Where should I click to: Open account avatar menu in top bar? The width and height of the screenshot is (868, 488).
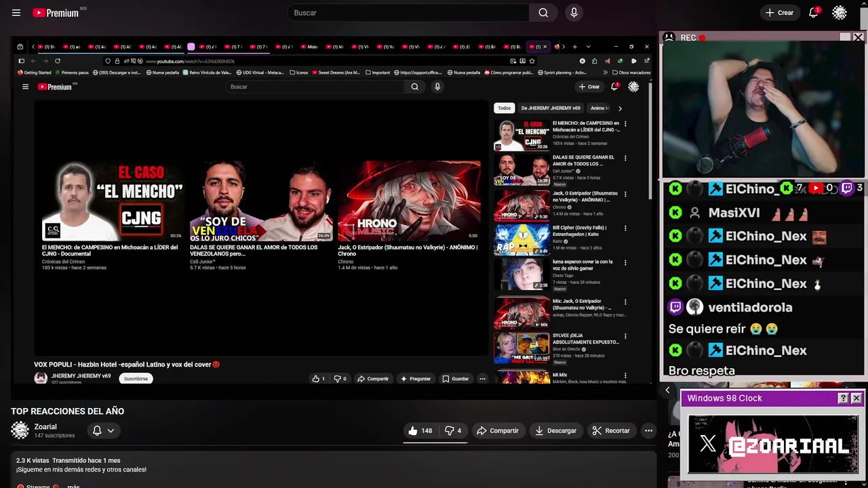840,13
